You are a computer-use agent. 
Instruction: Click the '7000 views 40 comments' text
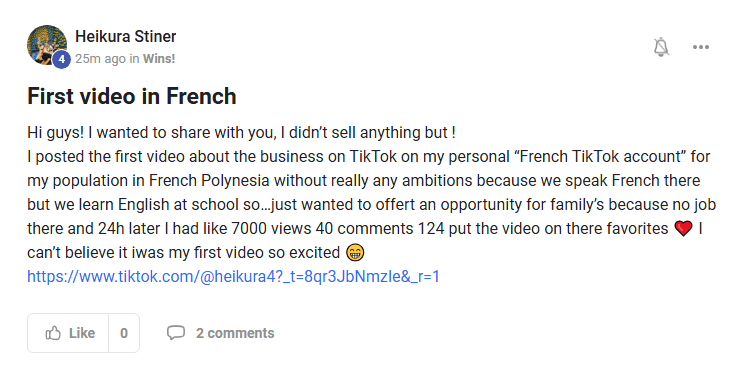(x=322, y=229)
